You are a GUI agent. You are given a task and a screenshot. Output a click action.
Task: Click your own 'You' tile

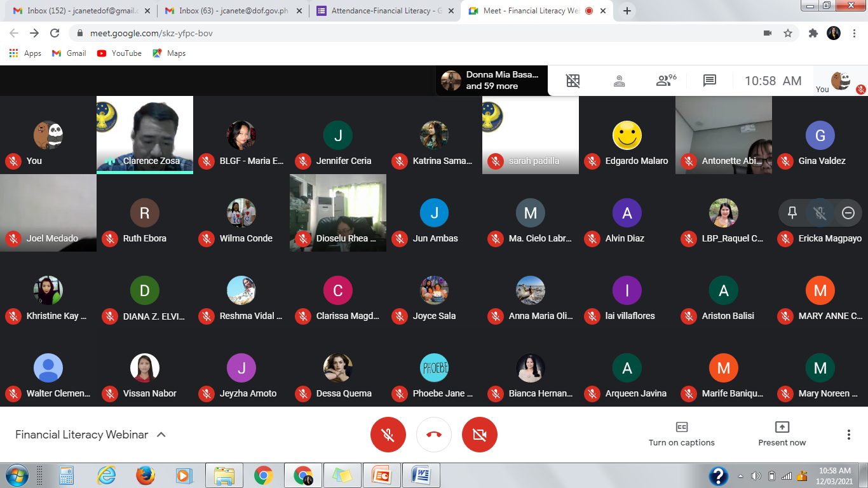click(x=48, y=135)
